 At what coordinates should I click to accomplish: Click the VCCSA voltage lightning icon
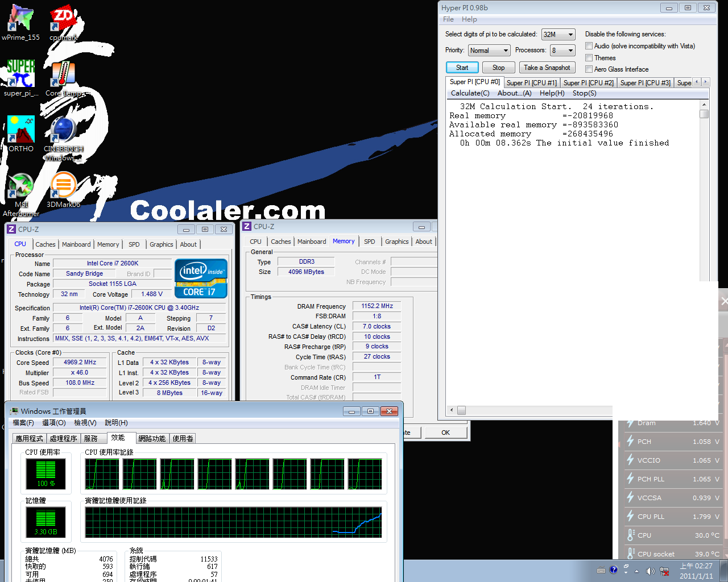pyautogui.click(x=630, y=497)
